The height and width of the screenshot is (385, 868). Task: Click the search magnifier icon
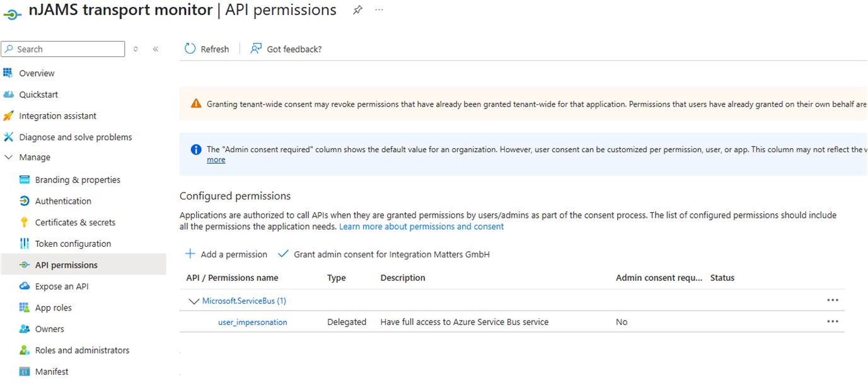pyautogui.click(x=8, y=49)
